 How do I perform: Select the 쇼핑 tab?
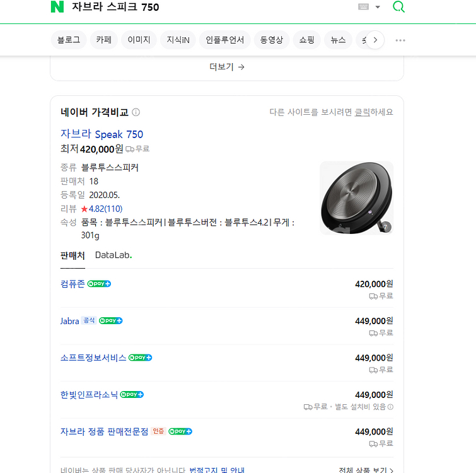[x=306, y=40]
